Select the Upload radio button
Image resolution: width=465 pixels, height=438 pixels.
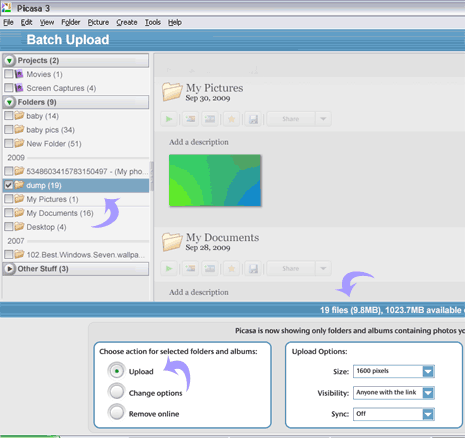[116, 371]
